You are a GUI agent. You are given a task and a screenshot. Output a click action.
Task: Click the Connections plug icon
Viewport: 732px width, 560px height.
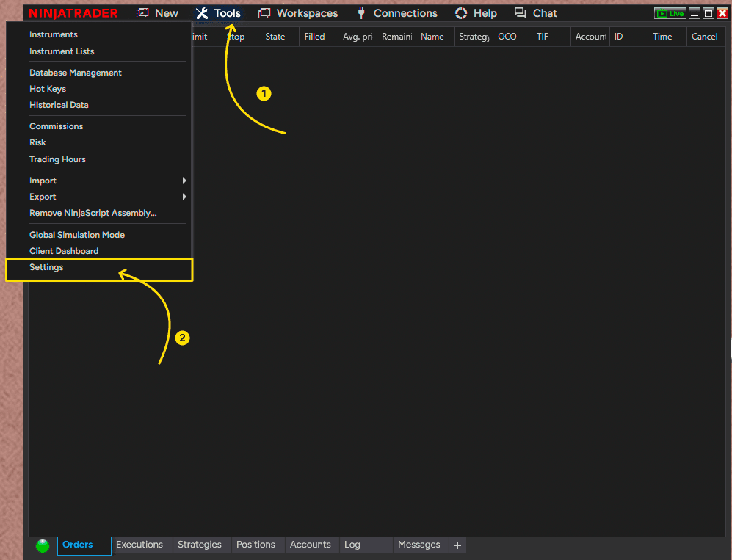pos(361,13)
